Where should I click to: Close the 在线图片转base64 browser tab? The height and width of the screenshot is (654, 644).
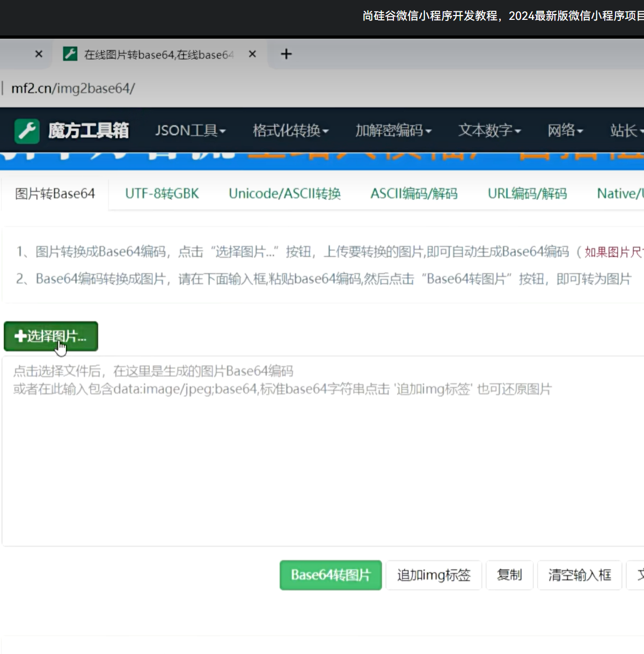[252, 54]
